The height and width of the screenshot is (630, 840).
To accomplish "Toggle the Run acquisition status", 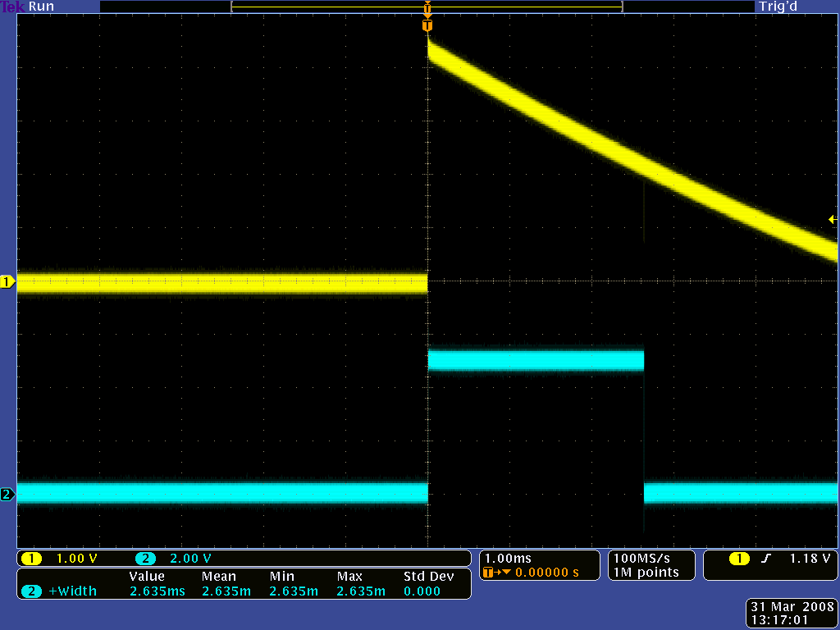I will pyautogui.click(x=41, y=7).
